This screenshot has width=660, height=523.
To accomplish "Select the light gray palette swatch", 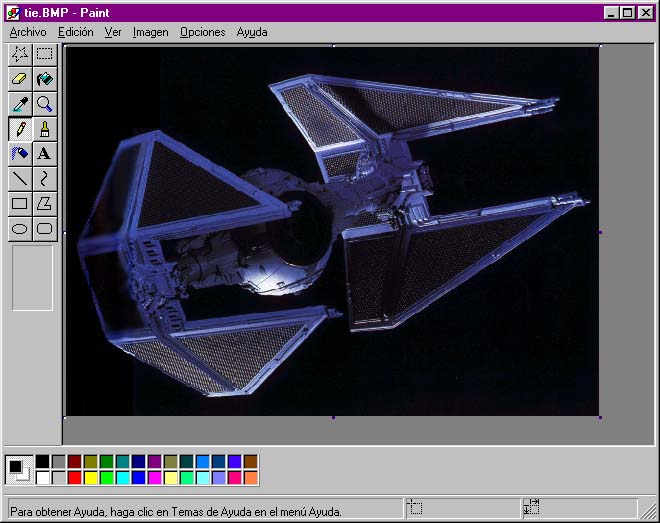I will coord(59,478).
